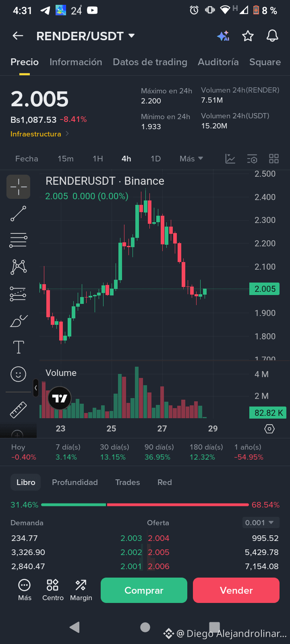Tap the TradingView logo on the chart
The height and width of the screenshot is (644, 290).
point(60,398)
